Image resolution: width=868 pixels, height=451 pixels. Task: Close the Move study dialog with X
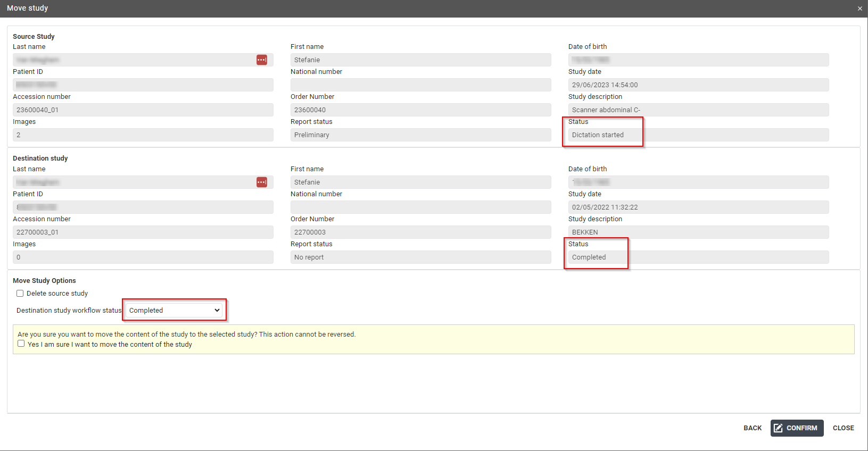[x=859, y=9]
